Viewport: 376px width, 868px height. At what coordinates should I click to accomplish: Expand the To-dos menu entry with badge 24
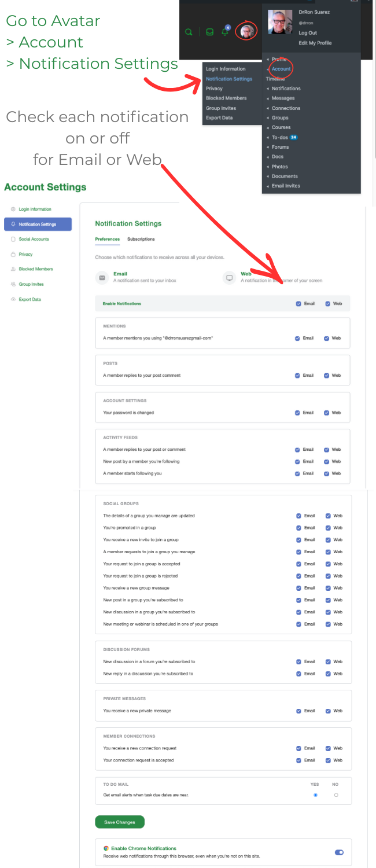pos(279,137)
